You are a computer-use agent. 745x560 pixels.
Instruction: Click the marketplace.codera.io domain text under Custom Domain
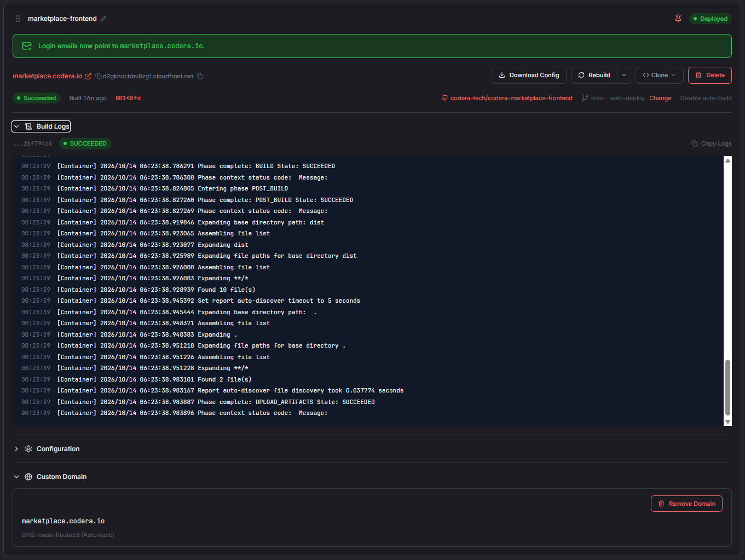[63, 521]
